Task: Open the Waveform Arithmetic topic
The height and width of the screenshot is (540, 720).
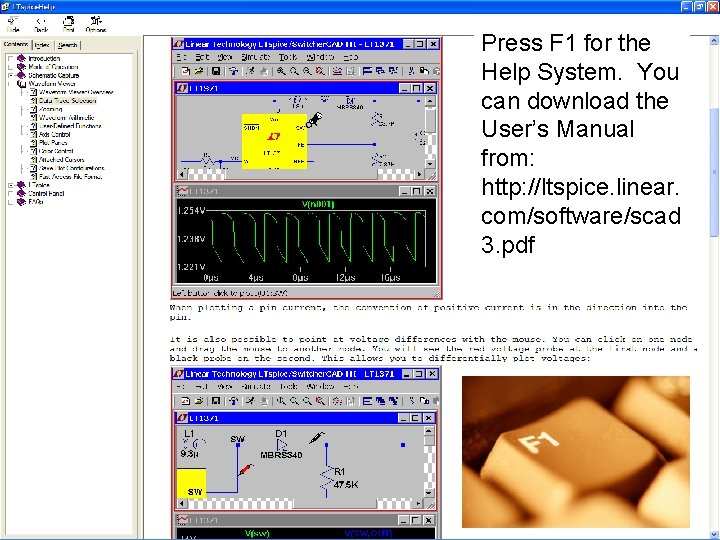Action: click(67, 118)
